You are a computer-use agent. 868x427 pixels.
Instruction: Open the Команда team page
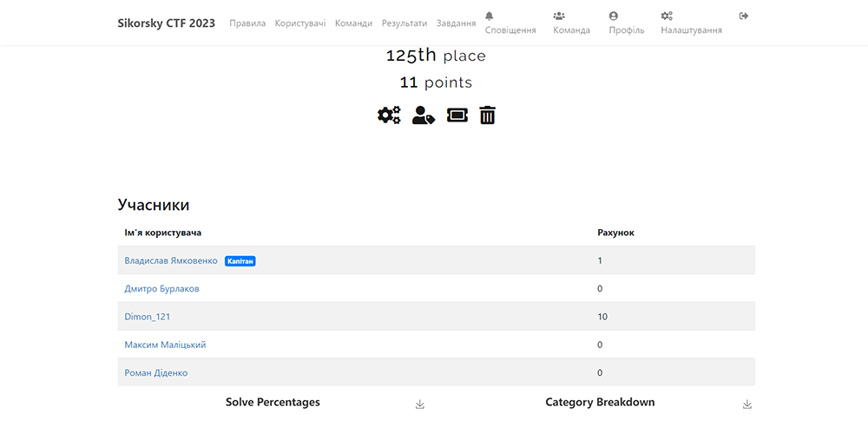point(571,23)
